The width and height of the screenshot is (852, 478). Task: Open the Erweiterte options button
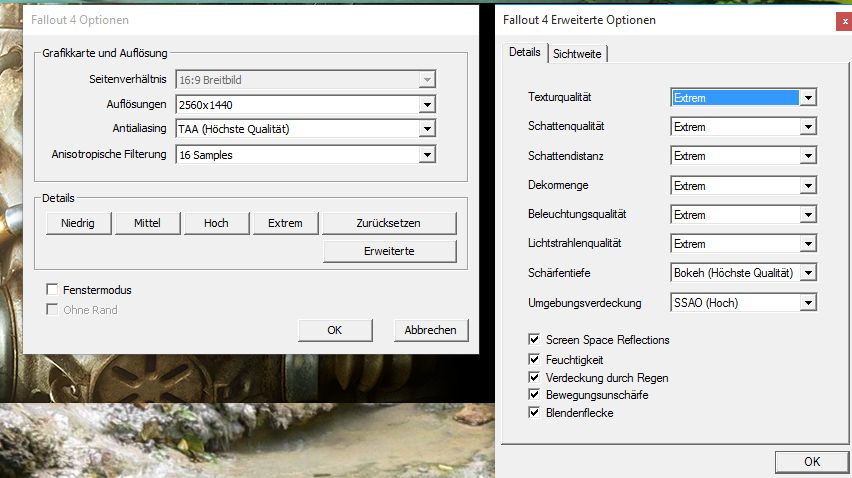(x=389, y=251)
